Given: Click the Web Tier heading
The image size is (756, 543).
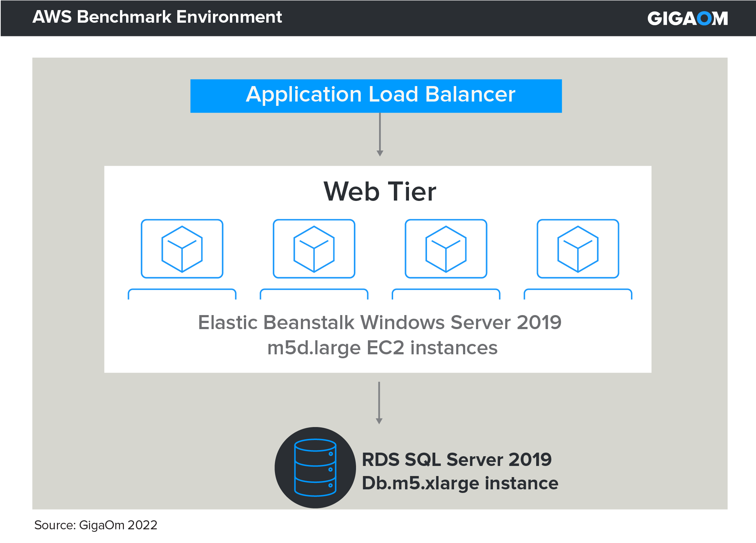Looking at the screenshot, I should pyautogui.click(x=380, y=192).
